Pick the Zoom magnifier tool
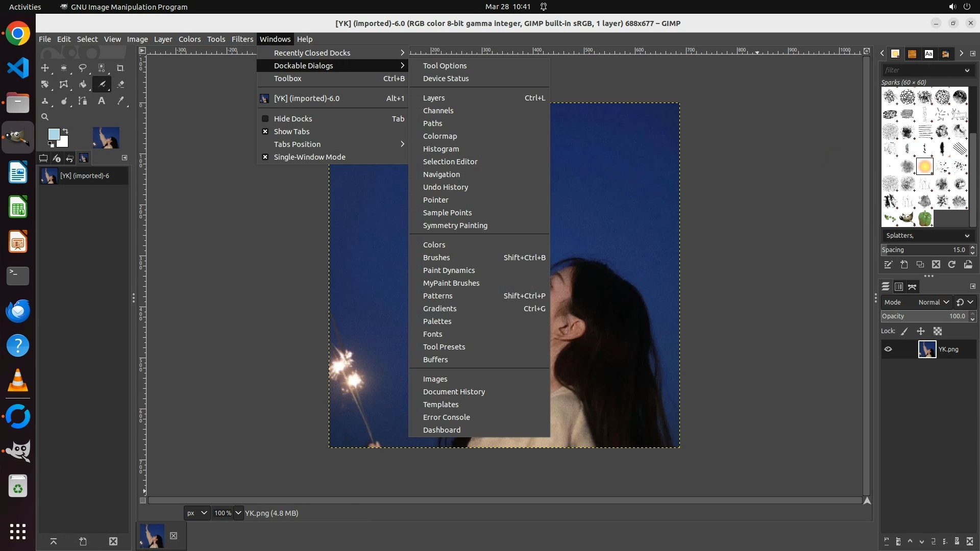980x551 pixels. [x=45, y=117]
